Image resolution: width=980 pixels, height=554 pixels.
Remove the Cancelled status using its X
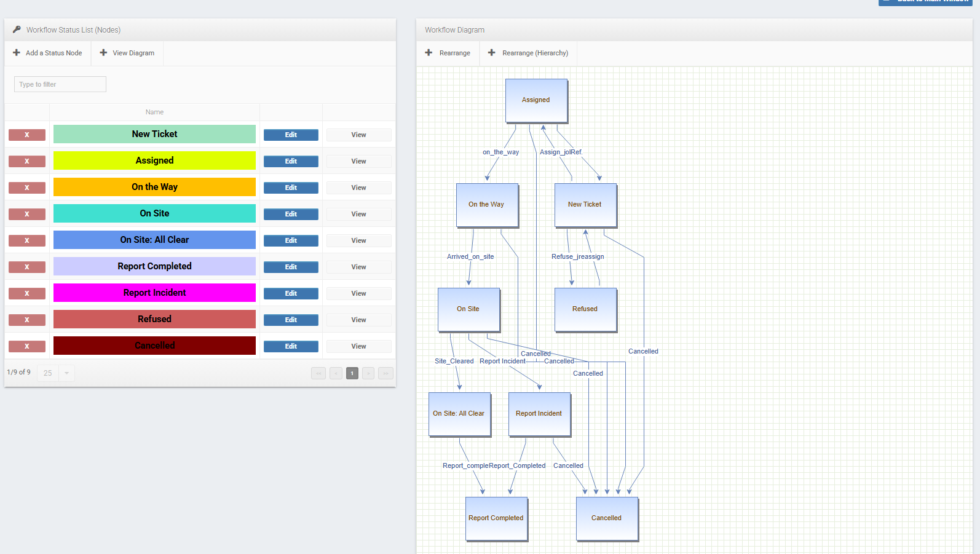pyautogui.click(x=27, y=346)
